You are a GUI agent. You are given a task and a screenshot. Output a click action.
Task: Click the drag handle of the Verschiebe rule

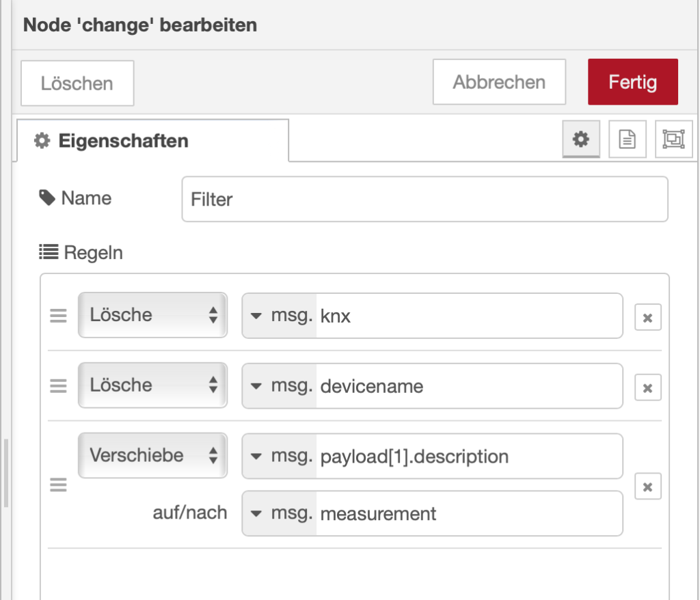click(58, 485)
